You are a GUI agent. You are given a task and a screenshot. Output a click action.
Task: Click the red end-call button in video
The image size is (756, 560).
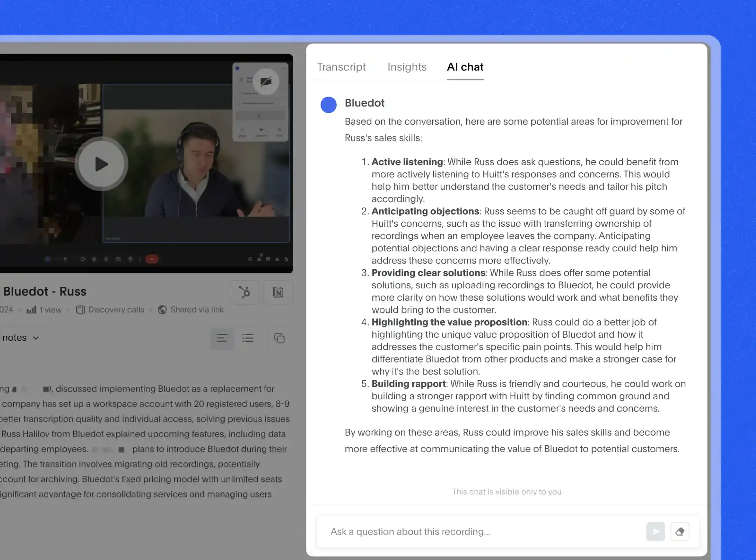pos(152,259)
